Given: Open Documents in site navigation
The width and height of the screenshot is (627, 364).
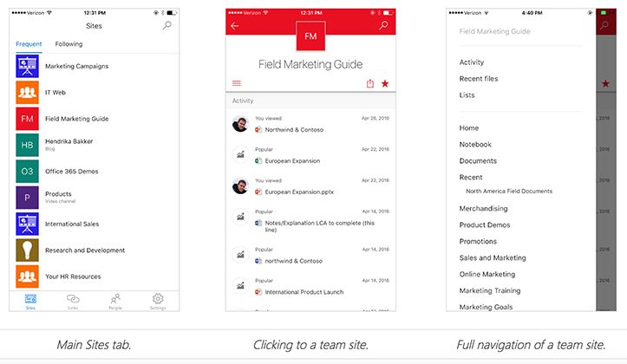Looking at the screenshot, I should (478, 160).
